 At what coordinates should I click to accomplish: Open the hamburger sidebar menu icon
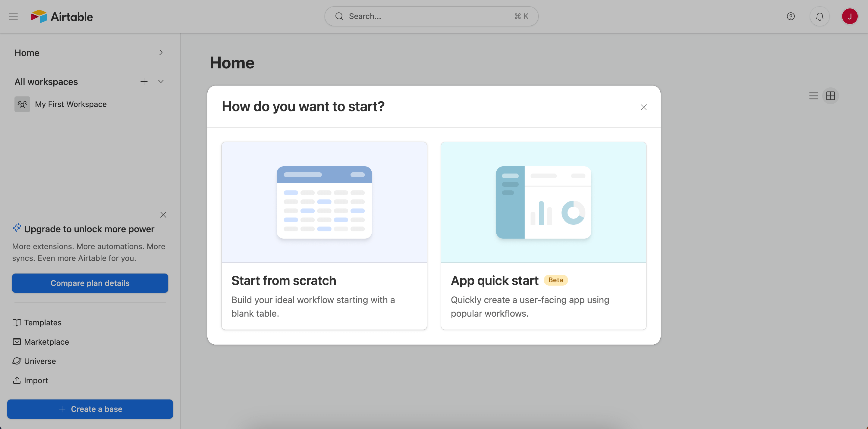point(13,16)
